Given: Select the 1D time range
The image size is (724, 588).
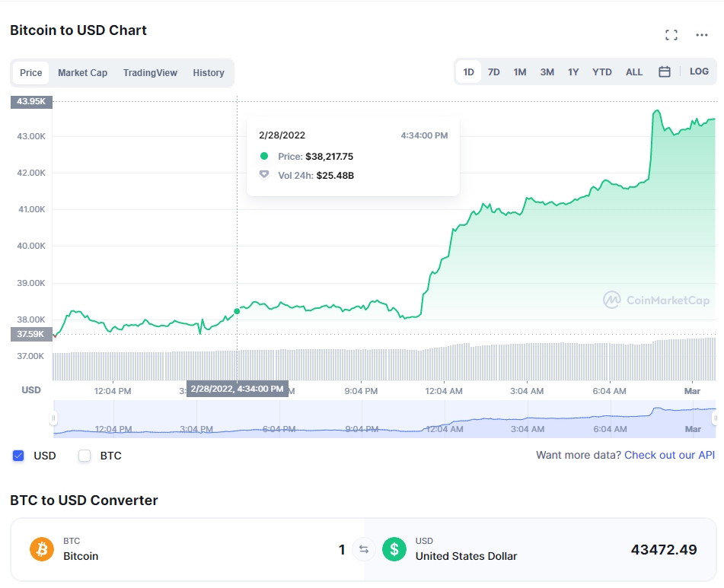Looking at the screenshot, I should pyautogui.click(x=469, y=72).
